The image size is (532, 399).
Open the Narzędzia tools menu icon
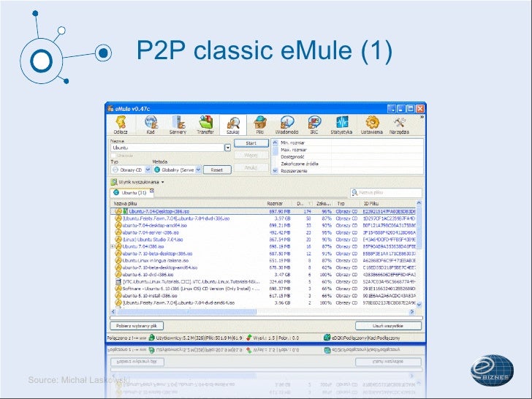tap(399, 123)
